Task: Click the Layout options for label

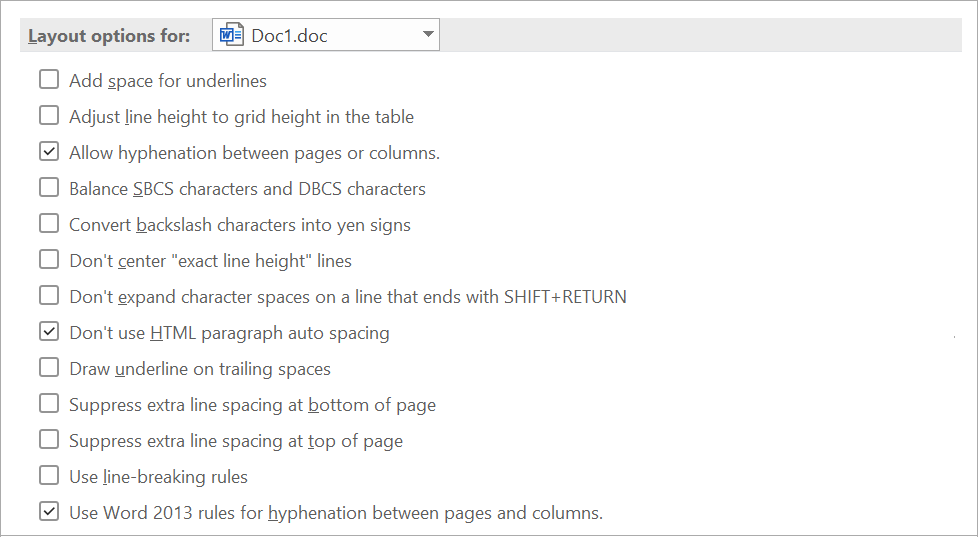Action: tap(109, 36)
